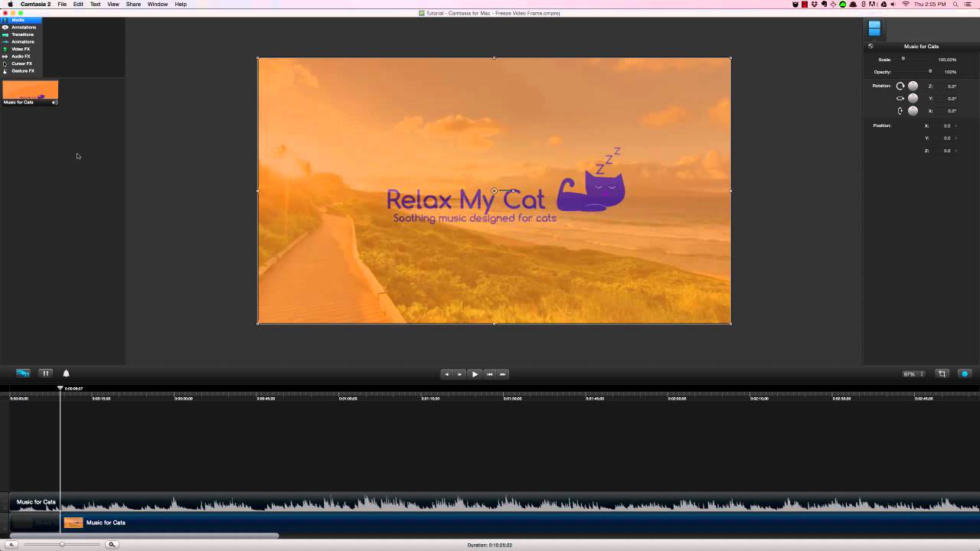Open the Audio FX panel
Viewport: 980px width, 551px height.
tap(21, 57)
